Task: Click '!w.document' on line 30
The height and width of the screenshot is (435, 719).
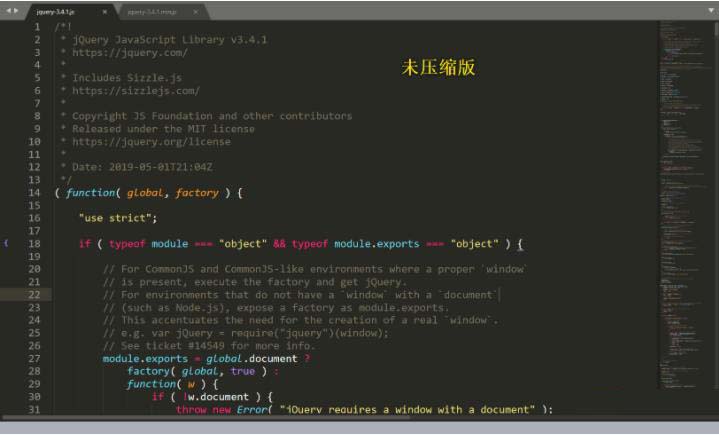Action: click(216, 397)
